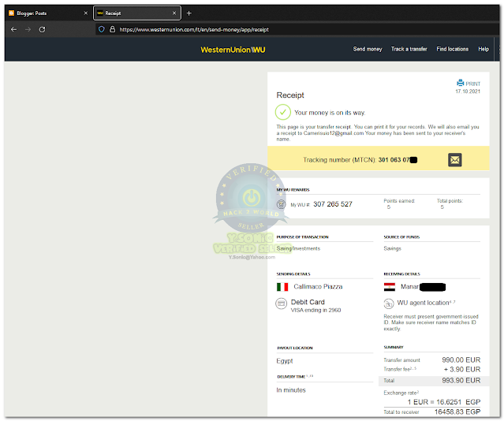The width and height of the screenshot is (504, 421).
Task: Click 'VISA ending in 2960' text
Action: click(315, 310)
